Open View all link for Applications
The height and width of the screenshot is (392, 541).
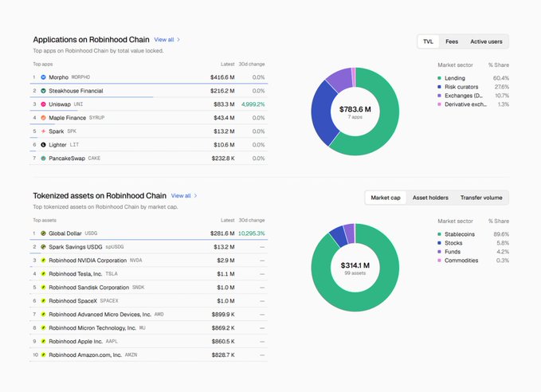click(x=164, y=40)
